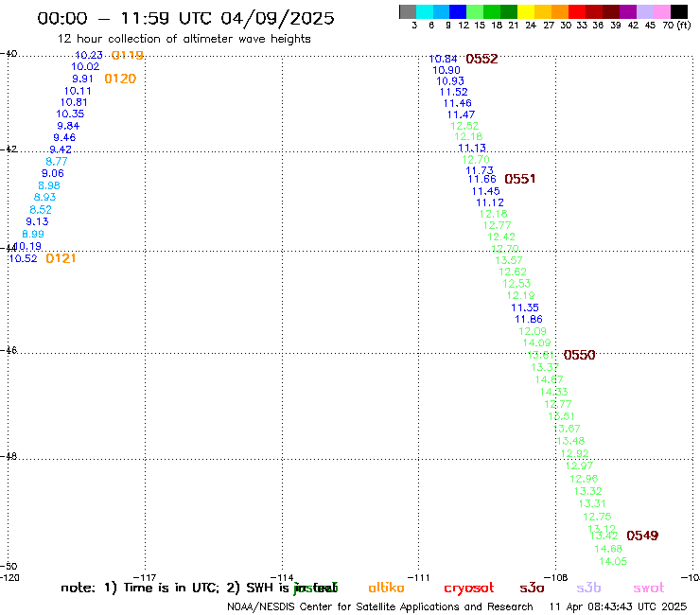Viewport: 700px width, 615px height.
Task: Click the wave height value 12.52
Action: [464, 126]
